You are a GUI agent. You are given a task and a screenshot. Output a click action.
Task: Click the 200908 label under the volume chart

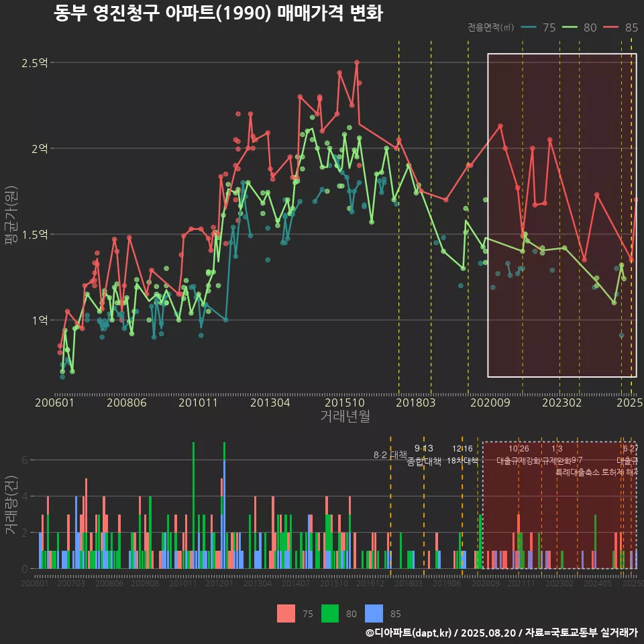click(145, 583)
